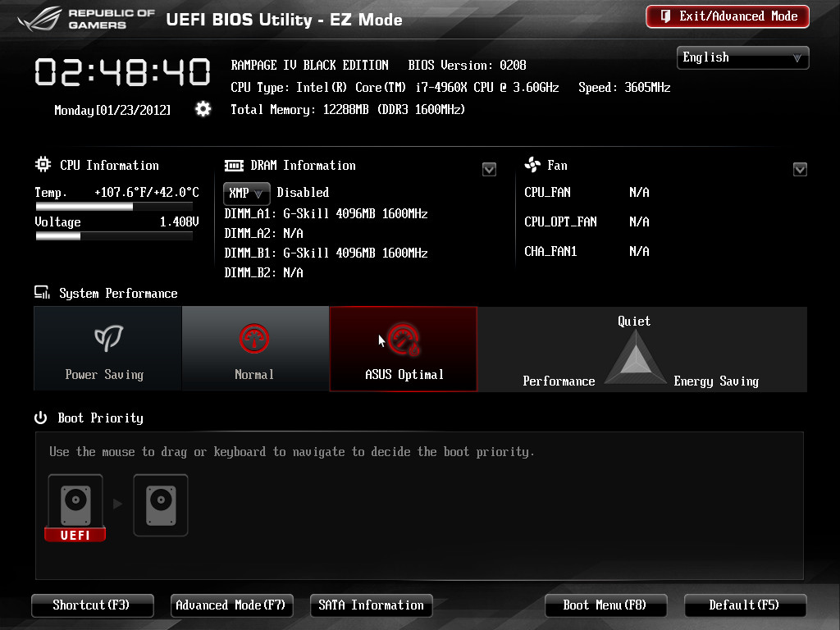Image resolution: width=840 pixels, height=630 pixels.
Task: Click the CPU Information chip icon
Action: coord(43,164)
